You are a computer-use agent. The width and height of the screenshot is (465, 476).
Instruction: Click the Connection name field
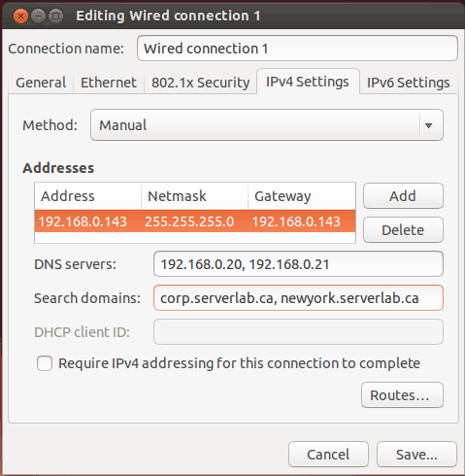coord(297,49)
